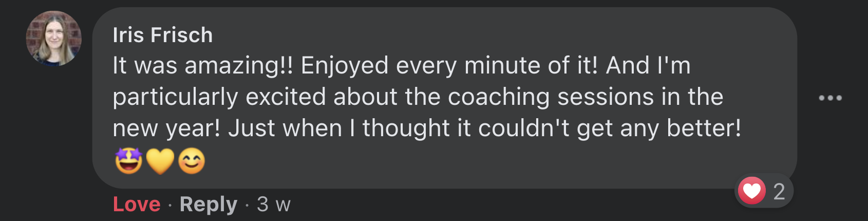Click the smiling blush emoji
This screenshot has width=868, height=221.
192,161
